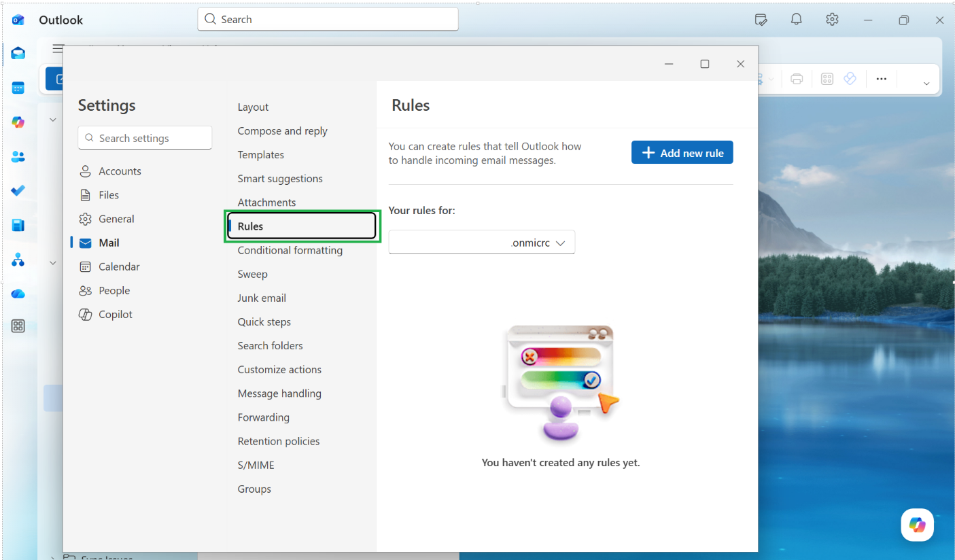Open the Org Explorer icon in left rail
This screenshot has width=955, height=560.
click(x=18, y=260)
